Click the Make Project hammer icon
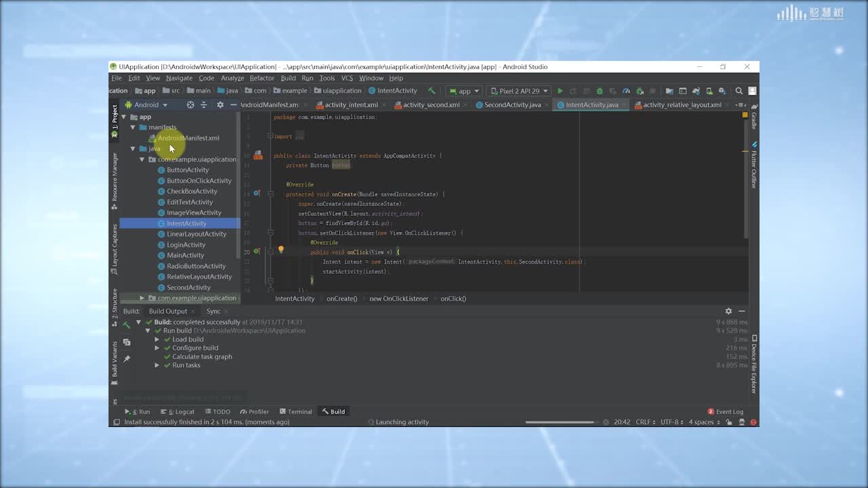This screenshot has width=868, height=488. pos(431,91)
